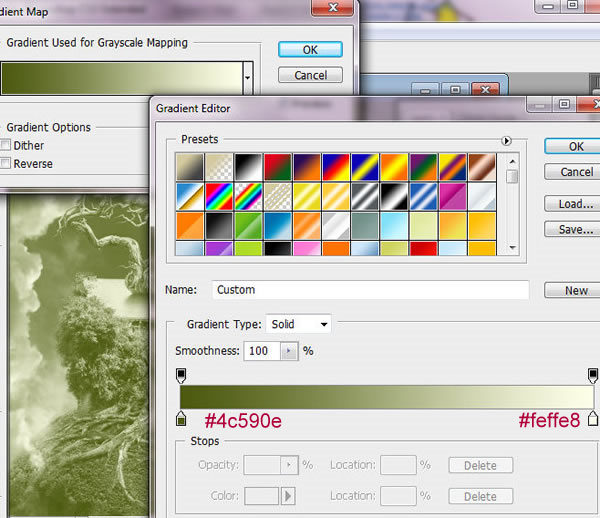Select the left dark green color stop
This screenshot has height=518, width=600.
point(181,419)
